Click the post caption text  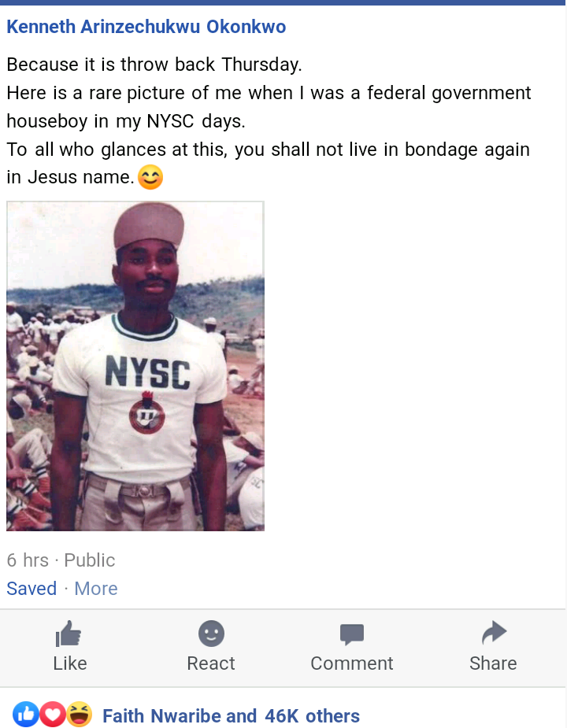click(269, 120)
